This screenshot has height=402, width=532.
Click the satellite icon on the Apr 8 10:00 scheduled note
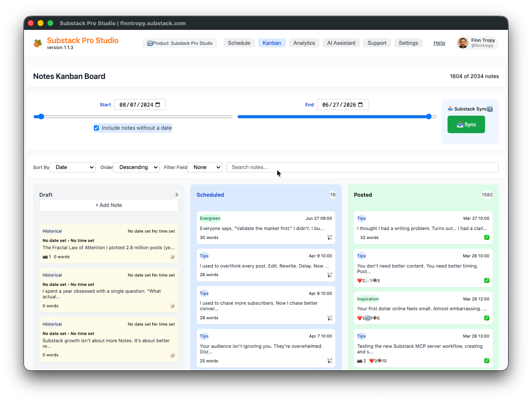click(330, 318)
